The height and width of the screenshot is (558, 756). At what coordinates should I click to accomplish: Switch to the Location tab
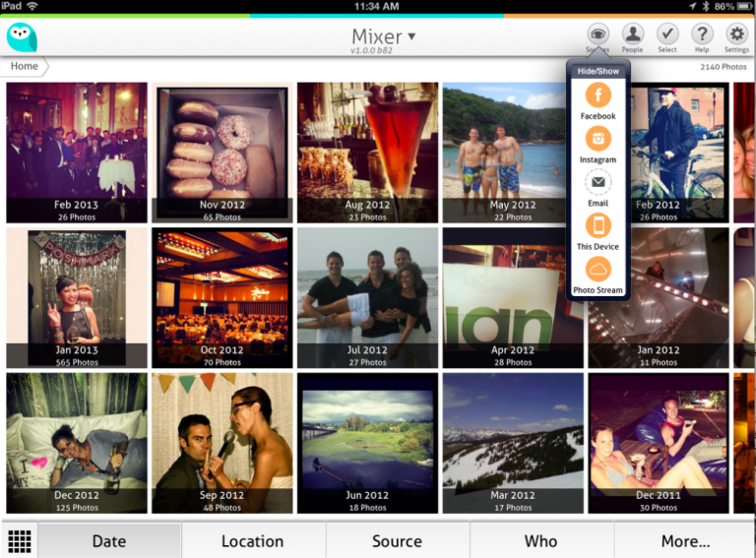(253, 540)
